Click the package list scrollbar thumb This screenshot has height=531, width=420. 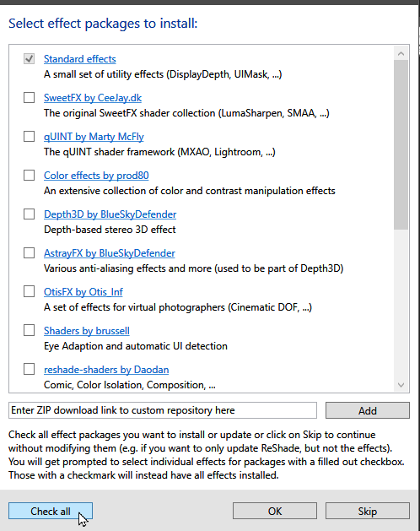pyautogui.click(x=401, y=145)
